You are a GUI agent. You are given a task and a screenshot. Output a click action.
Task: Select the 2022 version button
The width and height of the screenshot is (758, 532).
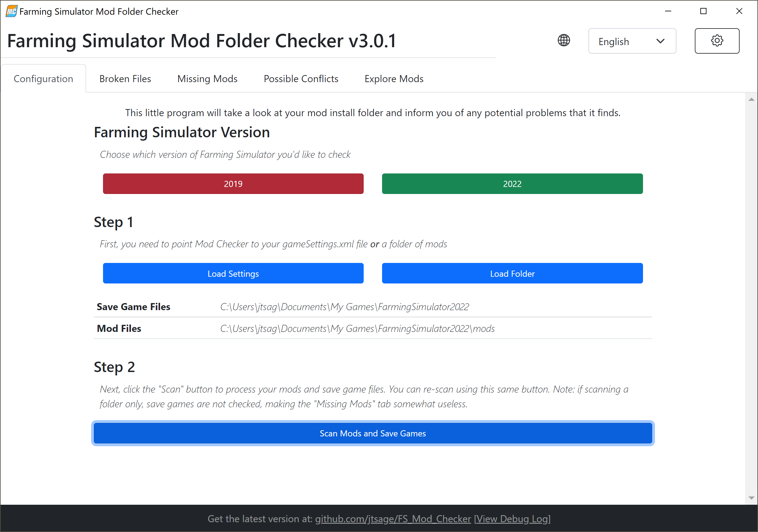coord(513,183)
